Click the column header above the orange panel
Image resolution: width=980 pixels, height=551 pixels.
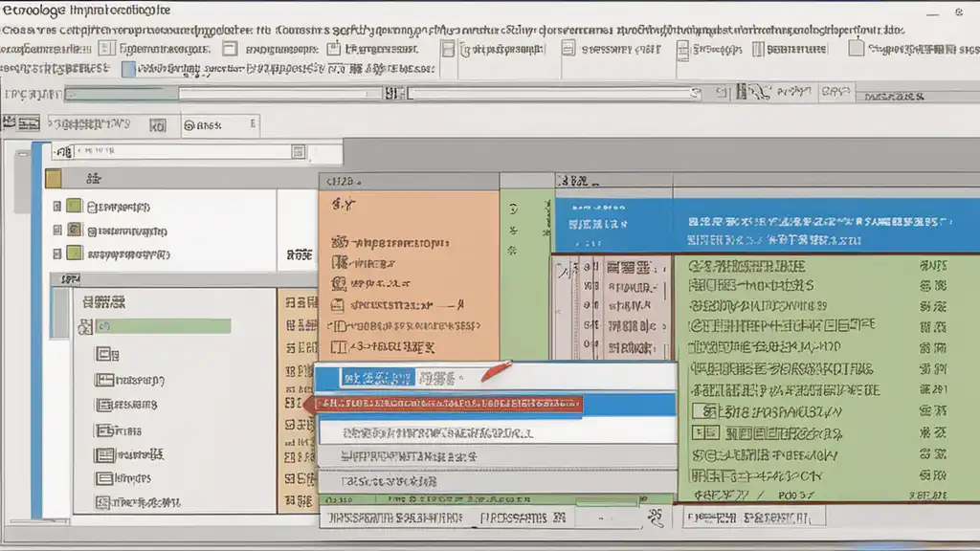pos(409,181)
